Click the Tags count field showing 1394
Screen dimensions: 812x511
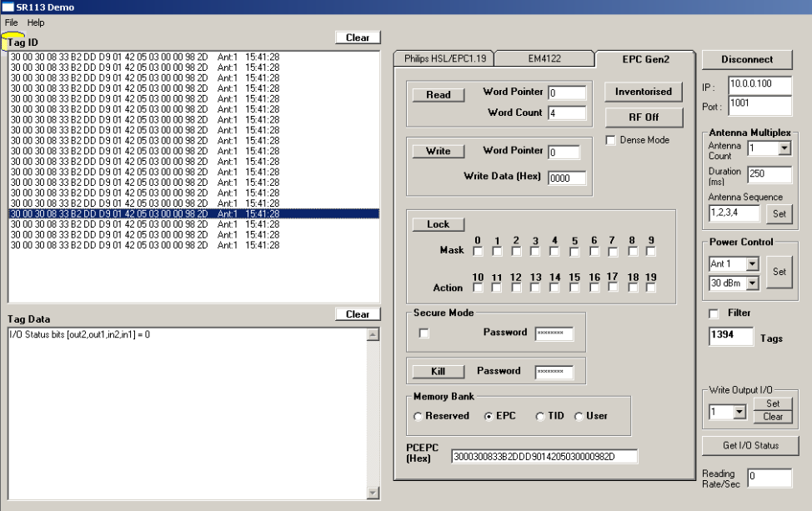click(x=730, y=336)
